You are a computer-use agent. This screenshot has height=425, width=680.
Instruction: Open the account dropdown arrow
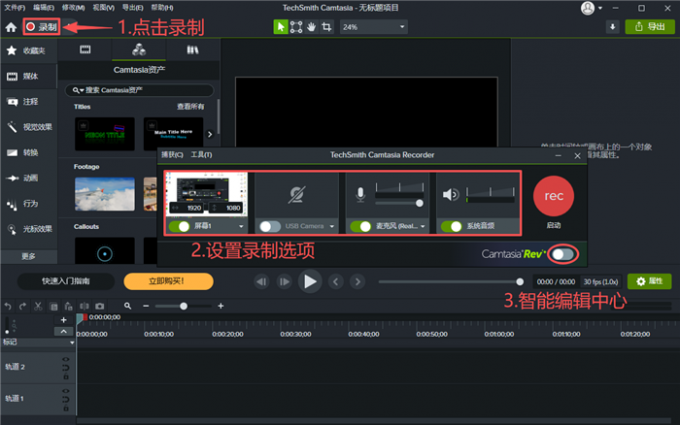pos(600,8)
